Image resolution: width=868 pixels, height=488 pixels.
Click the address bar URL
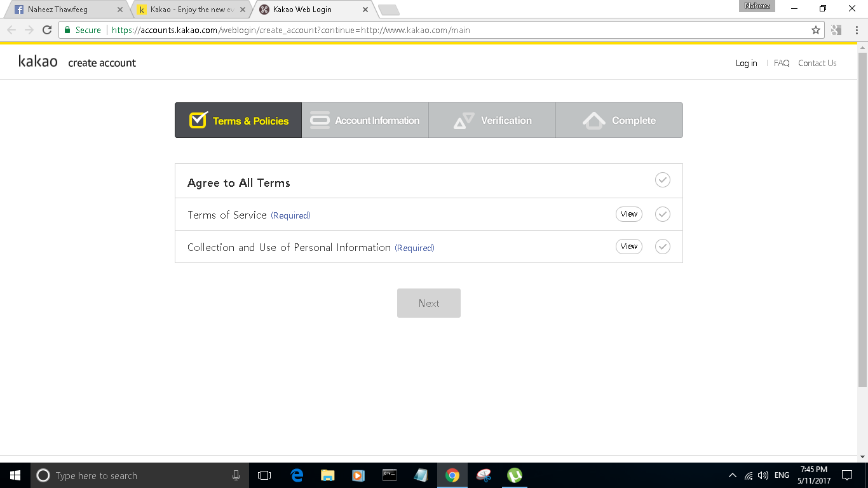[291, 30]
